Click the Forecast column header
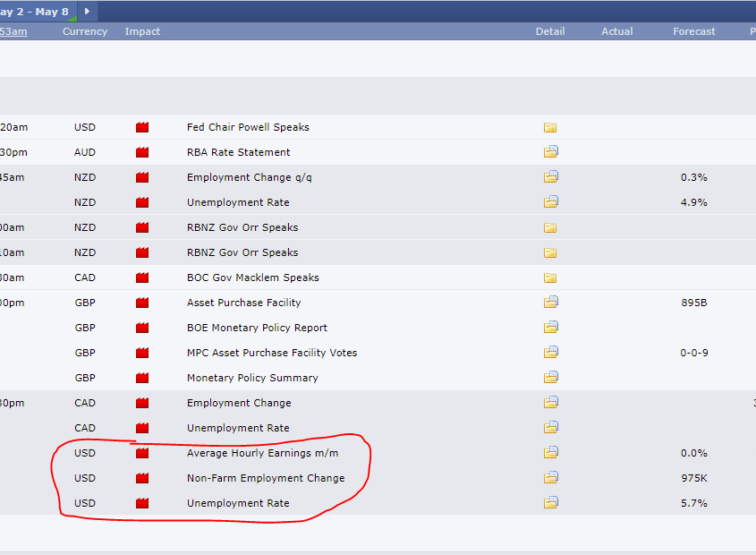Screen dimensions: 756x555 pos(694,31)
